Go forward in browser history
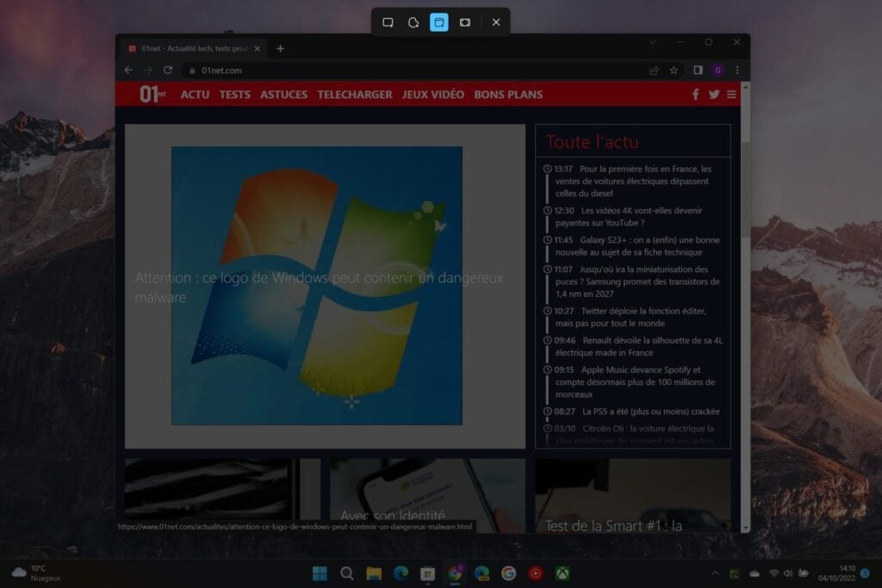This screenshot has width=882, height=588. (148, 71)
